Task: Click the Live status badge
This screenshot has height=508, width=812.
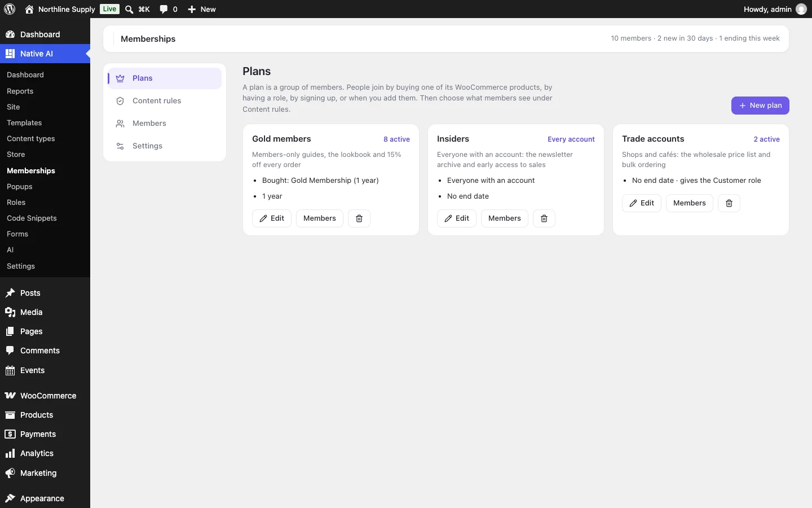Action: [109, 9]
